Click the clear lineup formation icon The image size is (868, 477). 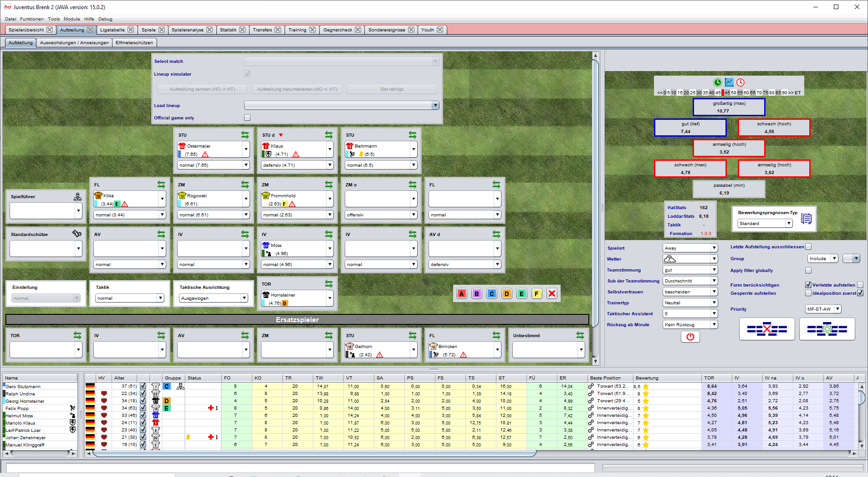pos(767,329)
